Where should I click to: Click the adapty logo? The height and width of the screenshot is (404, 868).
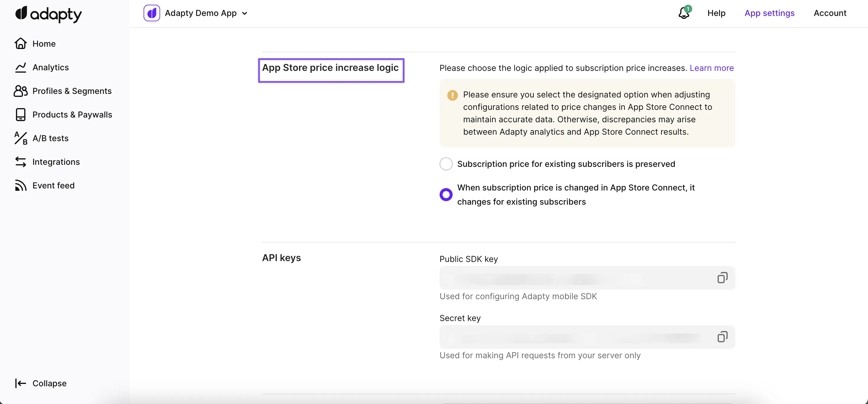click(x=48, y=14)
